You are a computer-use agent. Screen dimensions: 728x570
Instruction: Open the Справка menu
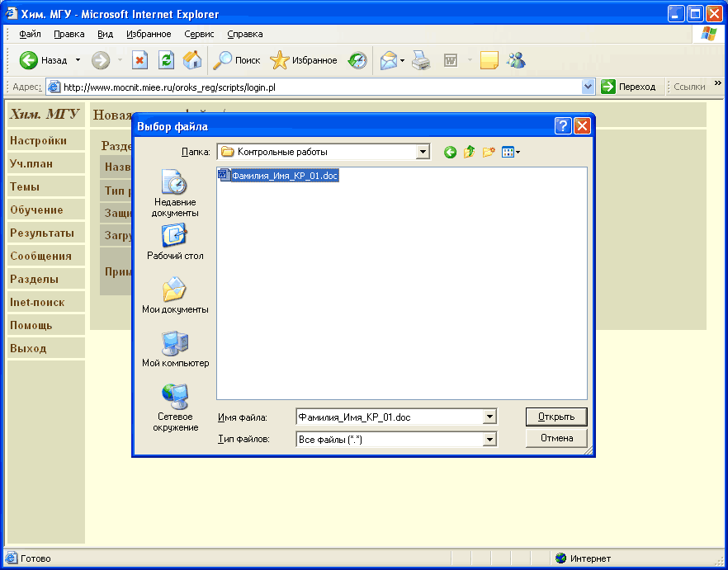[x=245, y=34]
